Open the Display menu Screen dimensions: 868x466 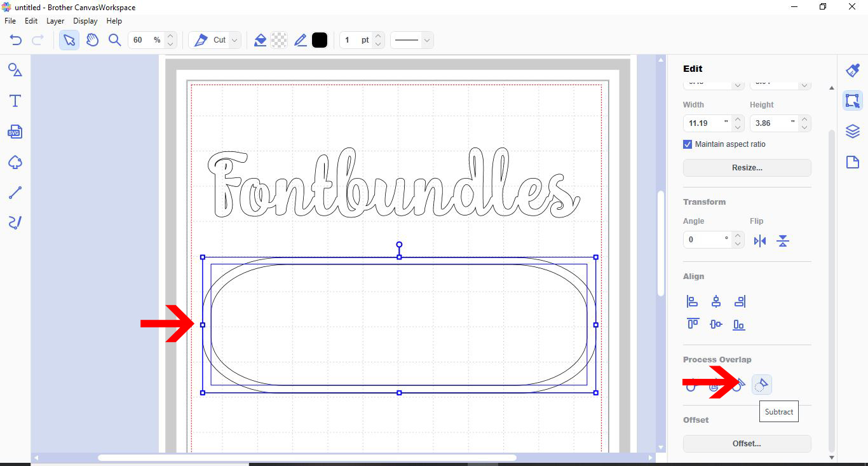pyautogui.click(x=85, y=21)
